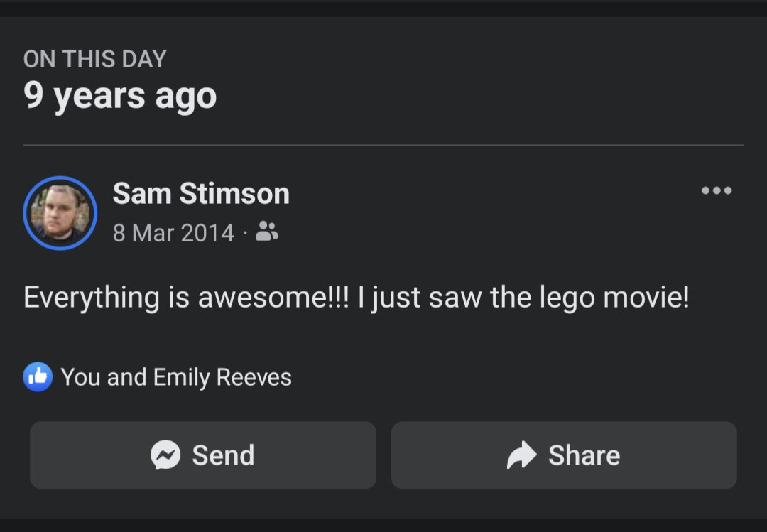Click the word 'Send' label text
767x532 pixels.
tap(223, 455)
